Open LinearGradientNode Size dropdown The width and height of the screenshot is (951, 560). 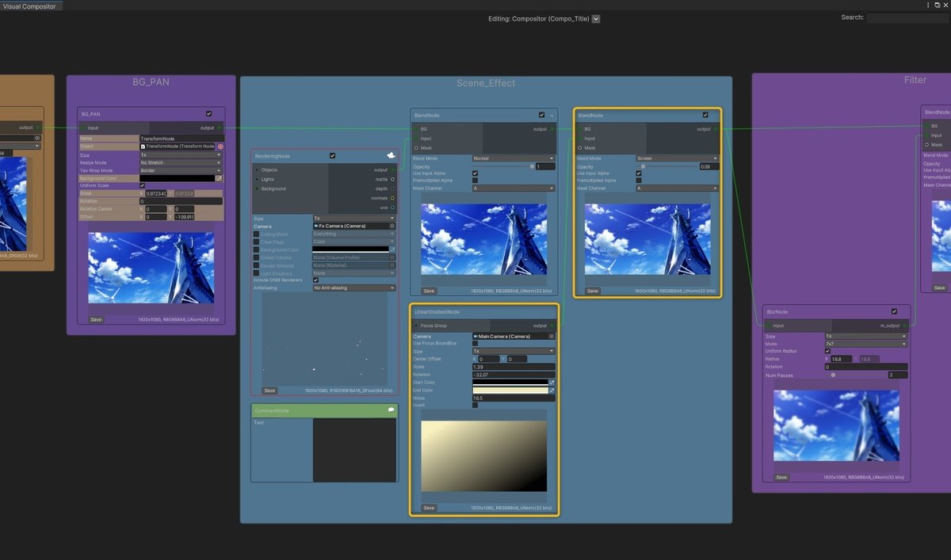coord(514,351)
